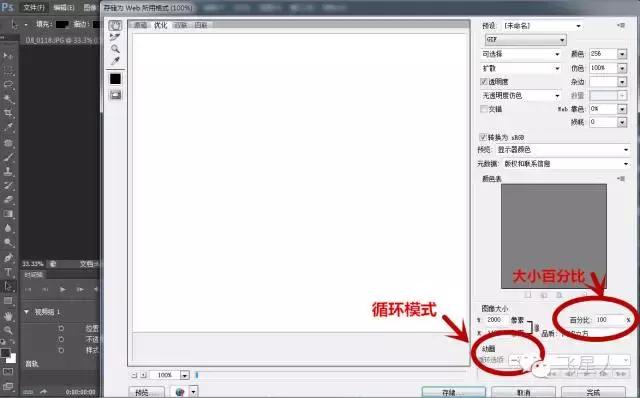Click the 预览 preview button

147,392
